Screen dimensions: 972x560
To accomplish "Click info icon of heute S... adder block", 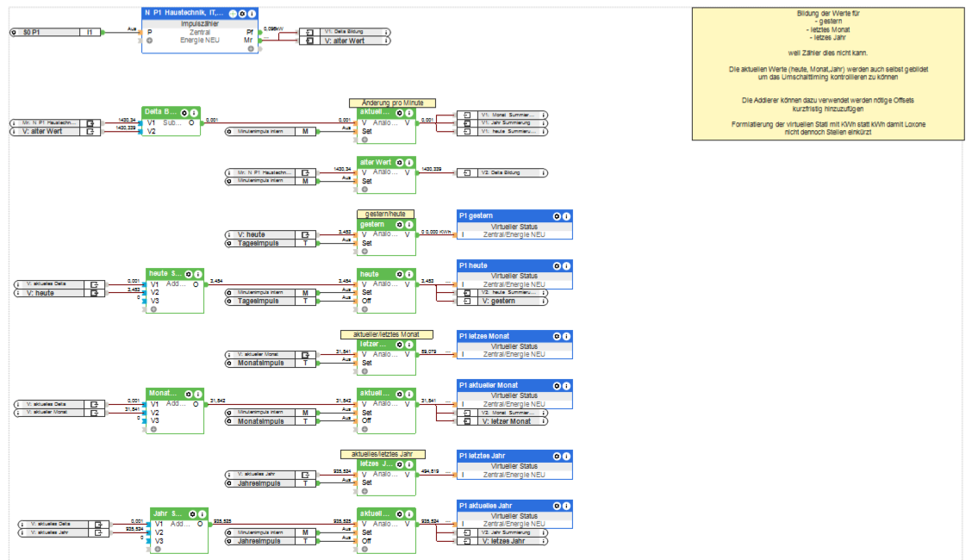I will pyautogui.click(x=197, y=274).
